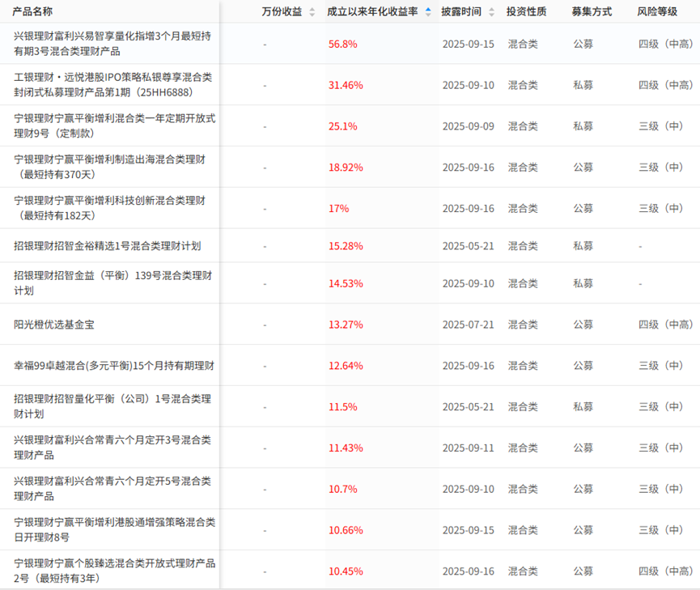Open 阳光橙优选基金宝 product
Screen dimensions: 700x590
coord(54,325)
